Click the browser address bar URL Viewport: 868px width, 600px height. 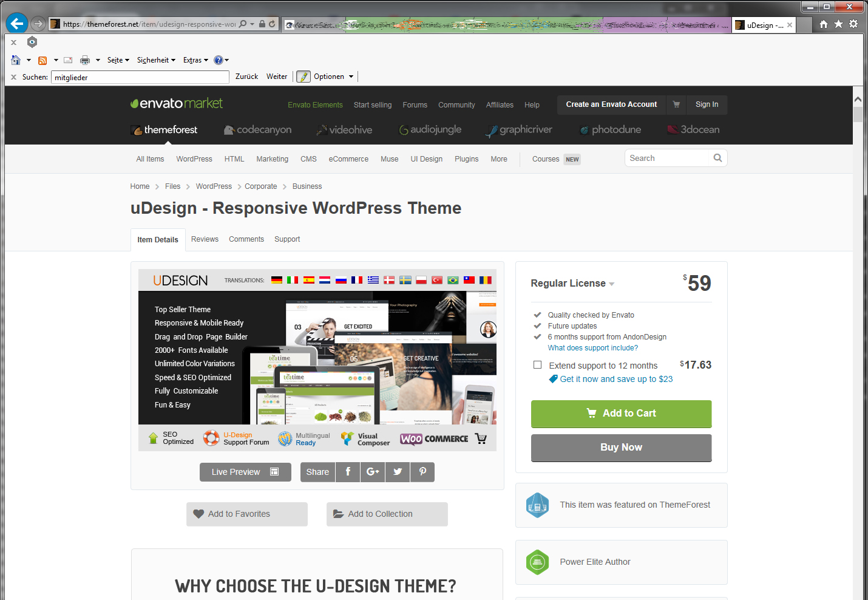(149, 24)
